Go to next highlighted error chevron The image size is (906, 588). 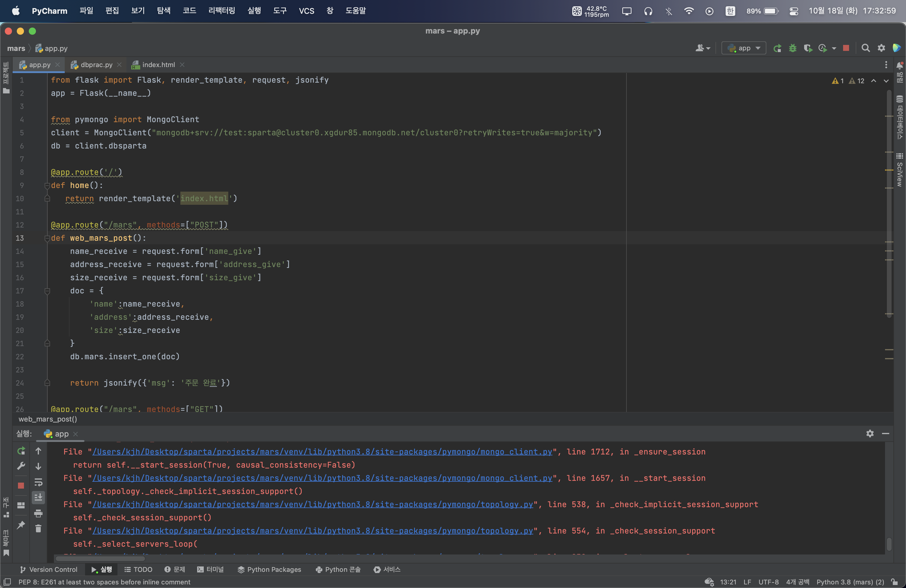pos(886,81)
